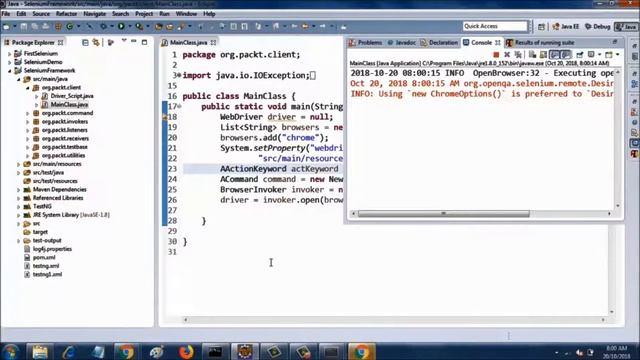The image size is (640, 360).
Task: Clear the Console output
Action: click(x=532, y=55)
